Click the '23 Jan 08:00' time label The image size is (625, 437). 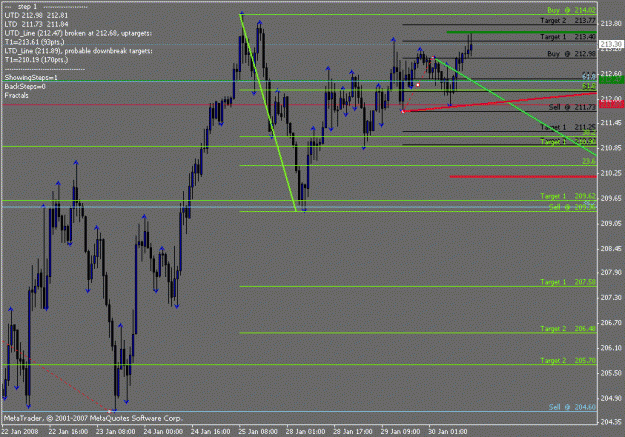(x=116, y=431)
